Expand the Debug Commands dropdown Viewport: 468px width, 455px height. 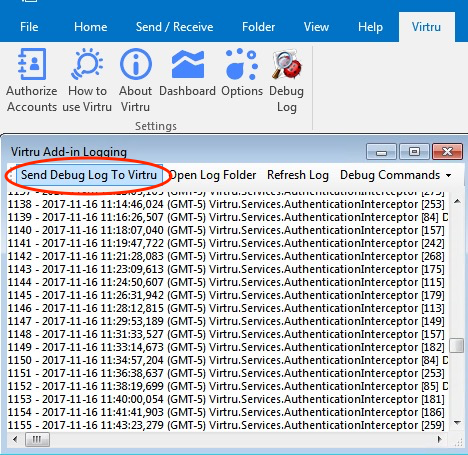pyautogui.click(x=396, y=175)
